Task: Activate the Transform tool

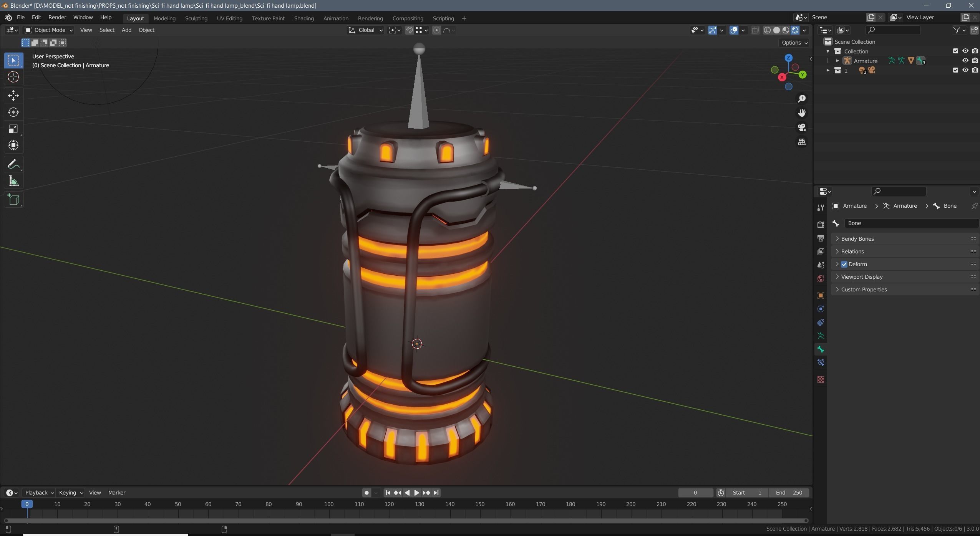Action: (13, 145)
